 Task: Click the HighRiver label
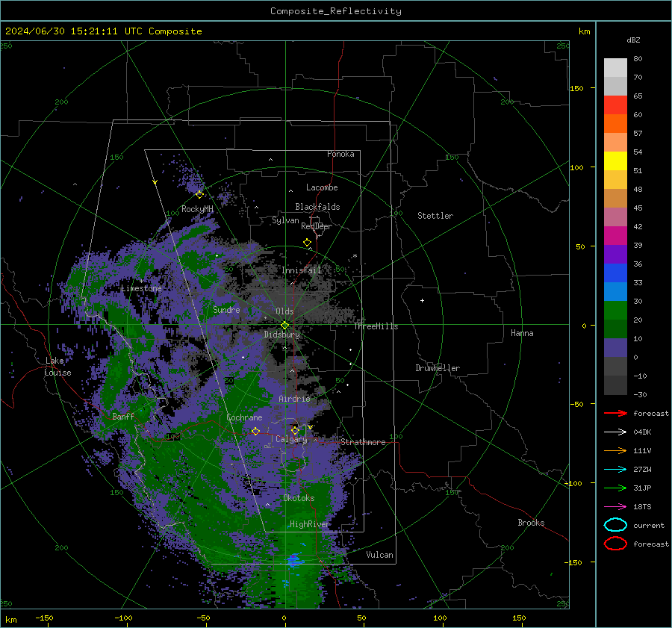309,524
